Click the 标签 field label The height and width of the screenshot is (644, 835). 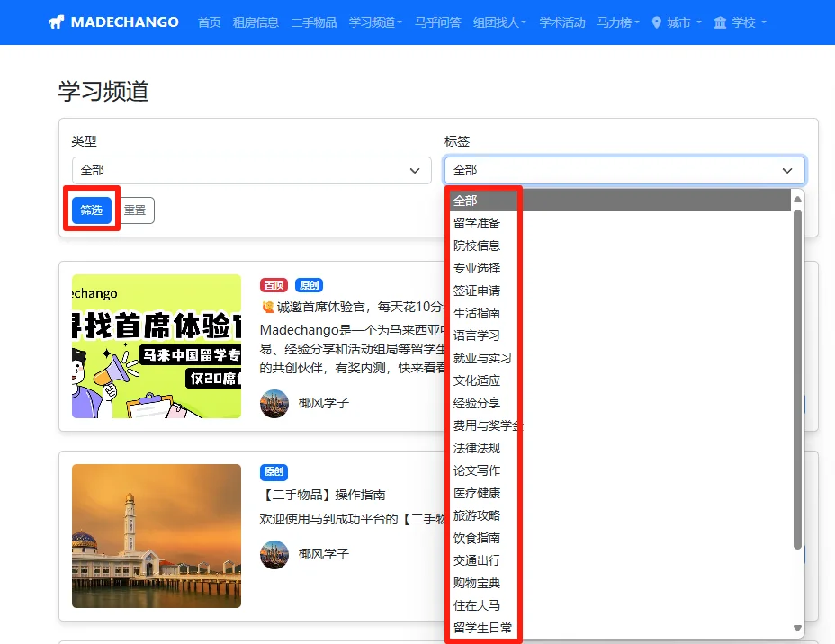pyautogui.click(x=457, y=141)
